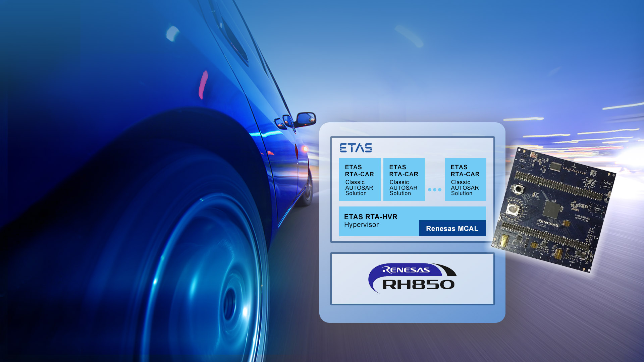Click the blue car's side mirror
This screenshot has width=644, height=362.
pyautogui.click(x=305, y=119)
